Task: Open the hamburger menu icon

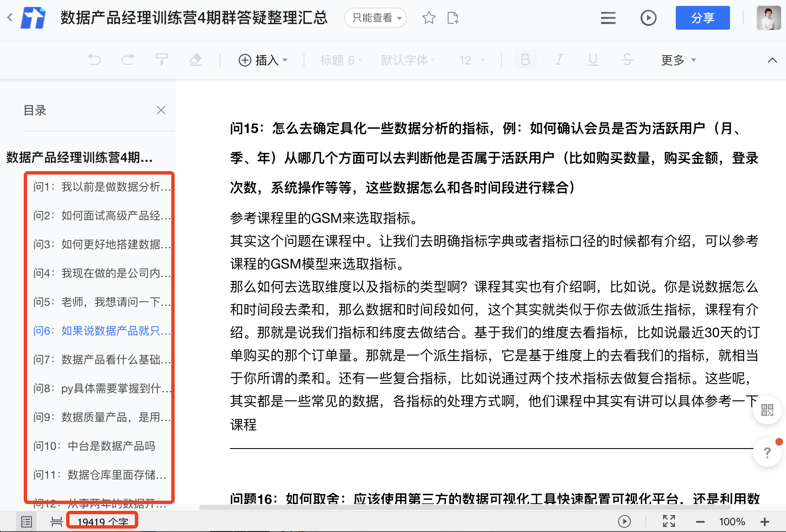Action: [x=608, y=18]
